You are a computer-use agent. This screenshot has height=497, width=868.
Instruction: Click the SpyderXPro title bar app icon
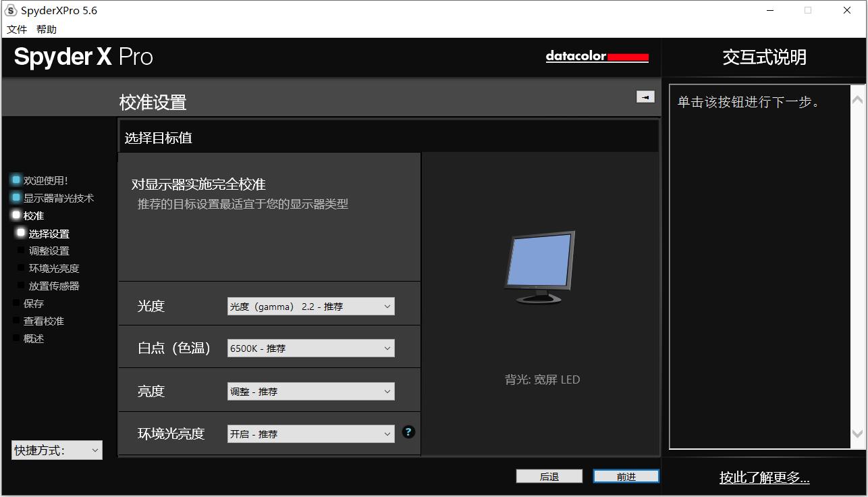[x=11, y=10]
